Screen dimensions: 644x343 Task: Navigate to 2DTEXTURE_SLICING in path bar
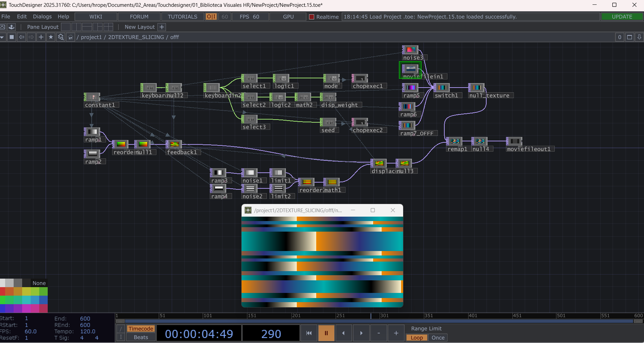pyautogui.click(x=136, y=37)
